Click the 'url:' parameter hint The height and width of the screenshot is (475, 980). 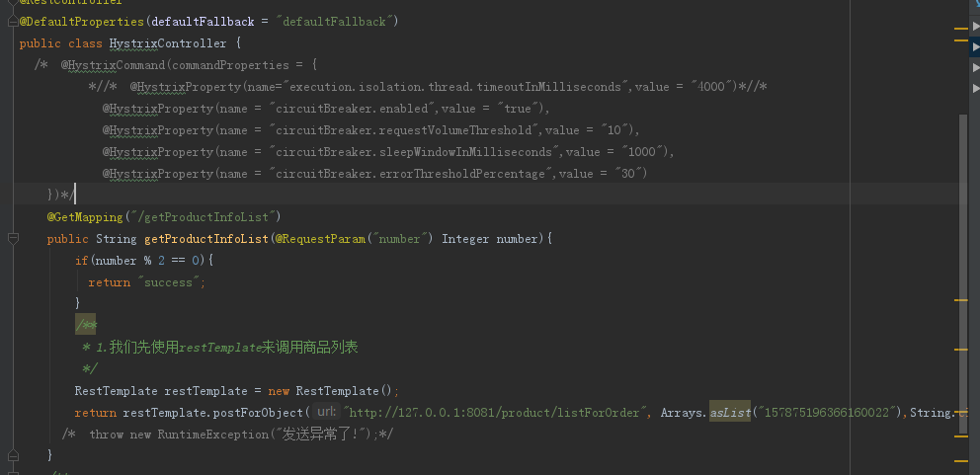pos(325,412)
